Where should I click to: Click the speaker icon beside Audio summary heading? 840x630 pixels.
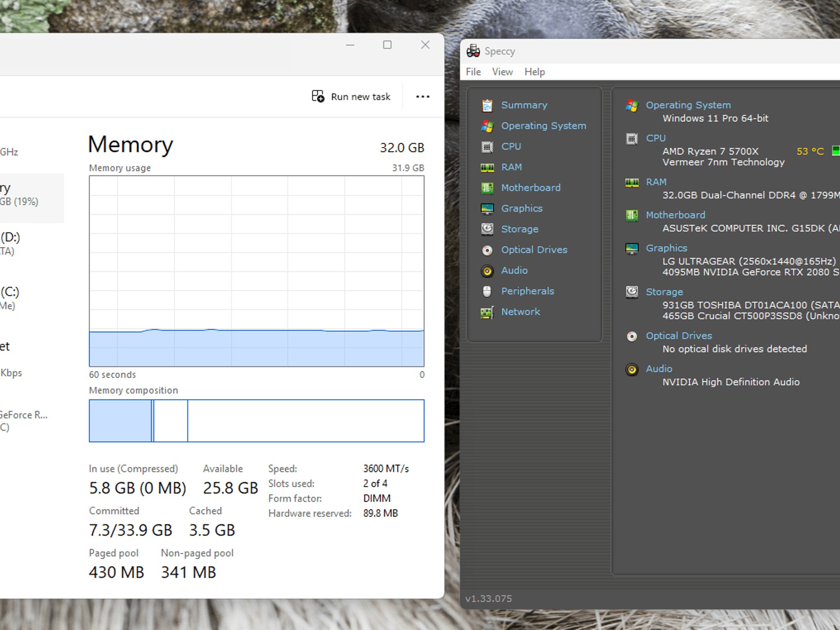point(632,369)
